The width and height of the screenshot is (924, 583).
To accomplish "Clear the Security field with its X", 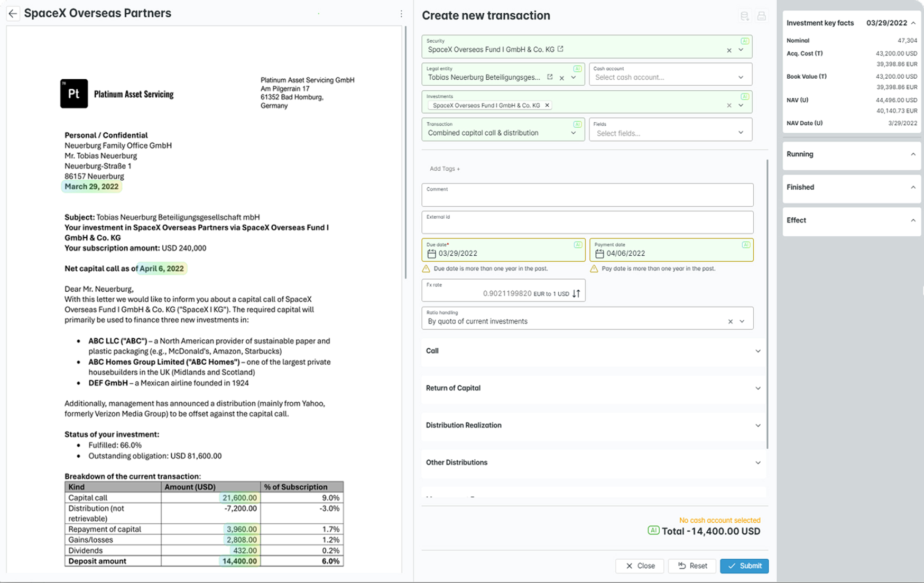I will pyautogui.click(x=729, y=50).
